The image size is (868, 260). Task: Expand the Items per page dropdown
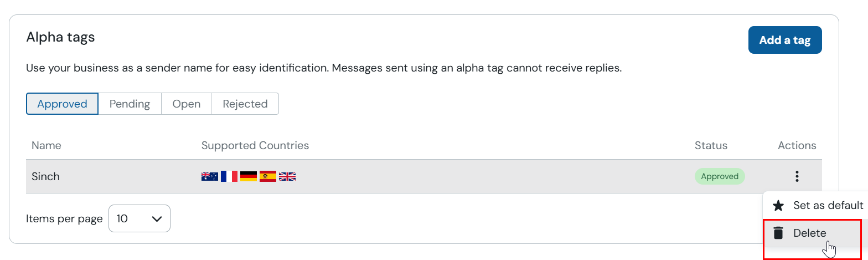tap(139, 218)
